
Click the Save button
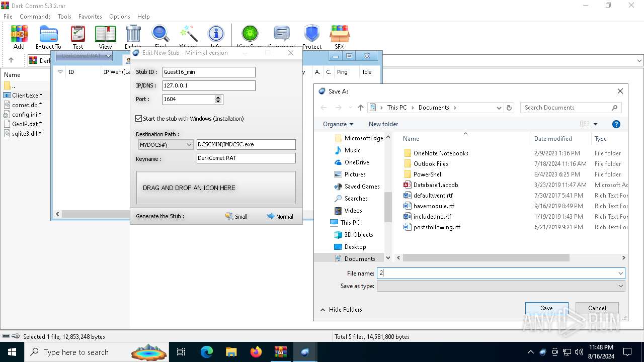click(547, 308)
